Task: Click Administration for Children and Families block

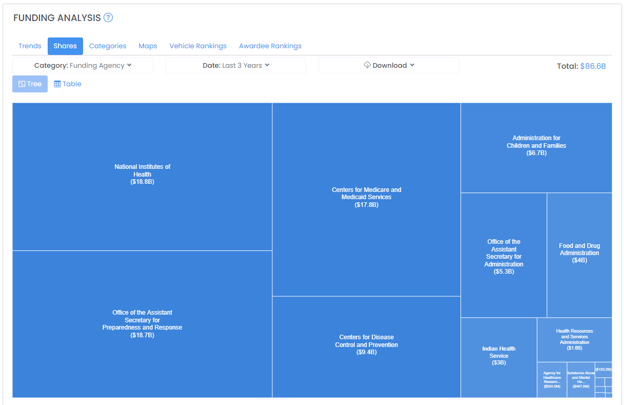Action: click(x=536, y=148)
